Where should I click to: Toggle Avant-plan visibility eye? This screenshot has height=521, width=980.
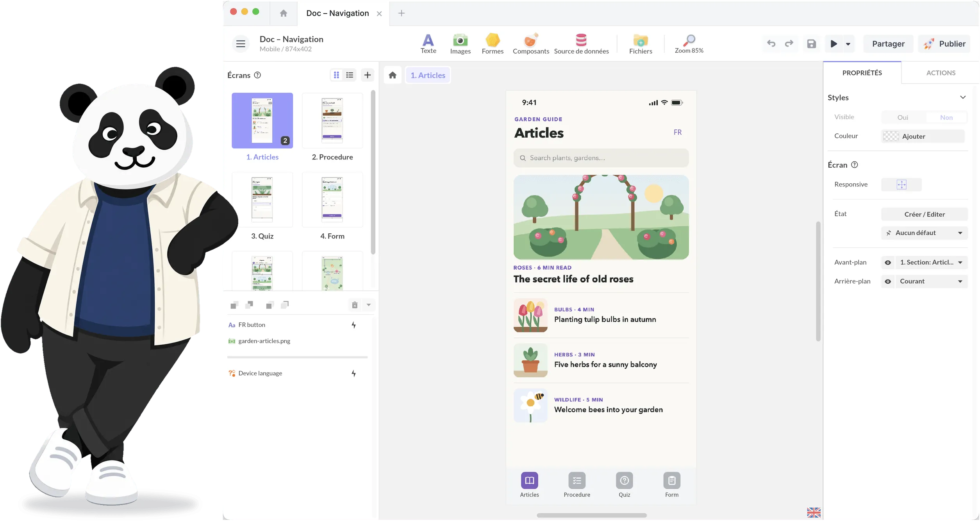click(887, 263)
